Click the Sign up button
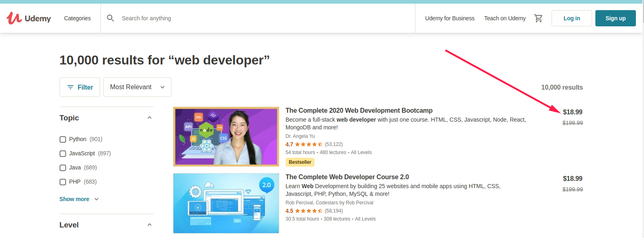This screenshot has width=644, height=238. (x=616, y=18)
